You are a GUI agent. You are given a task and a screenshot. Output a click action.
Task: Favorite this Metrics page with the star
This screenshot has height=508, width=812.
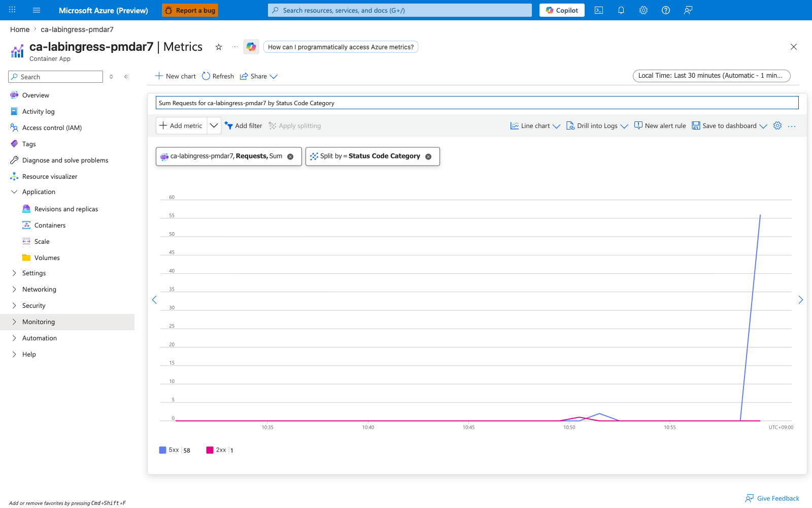click(x=219, y=47)
